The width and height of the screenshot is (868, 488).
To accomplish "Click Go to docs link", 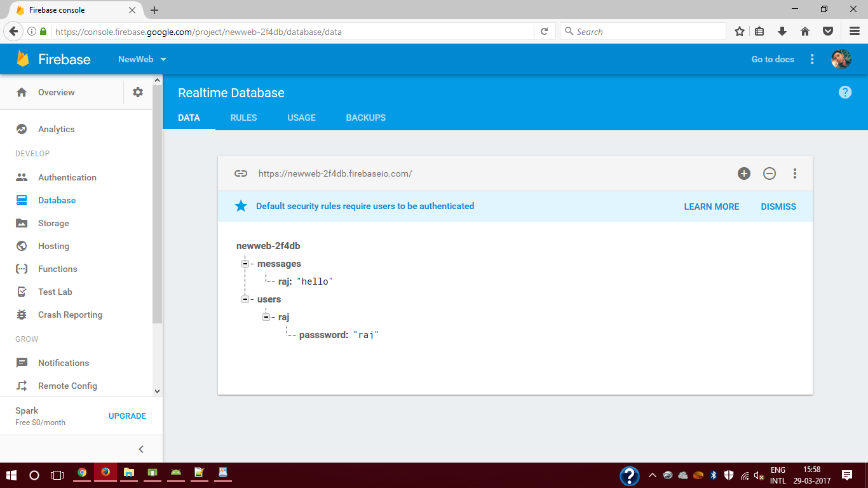I will (x=773, y=59).
